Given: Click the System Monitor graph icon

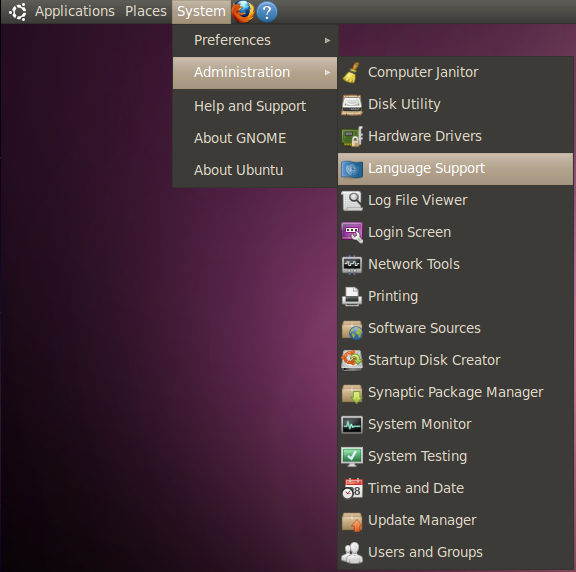Looking at the screenshot, I should click(x=352, y=425).
